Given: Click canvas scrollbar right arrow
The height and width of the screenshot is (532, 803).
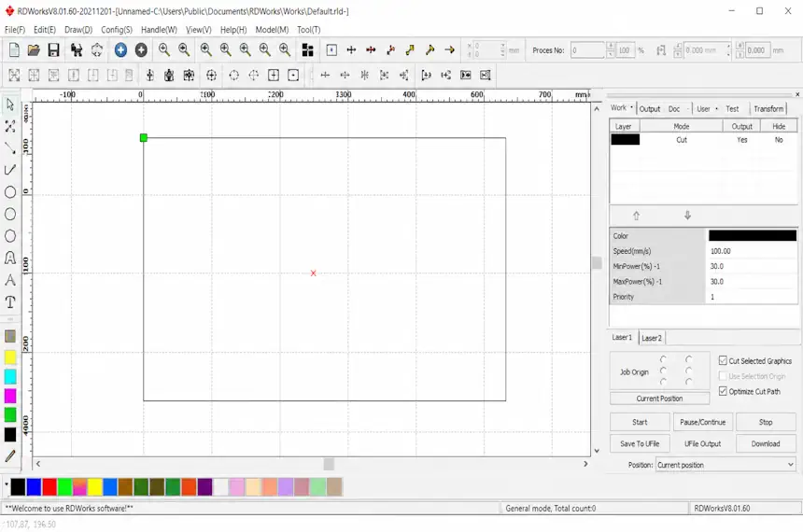Looking at the screenshot, I should click(585, 464).
